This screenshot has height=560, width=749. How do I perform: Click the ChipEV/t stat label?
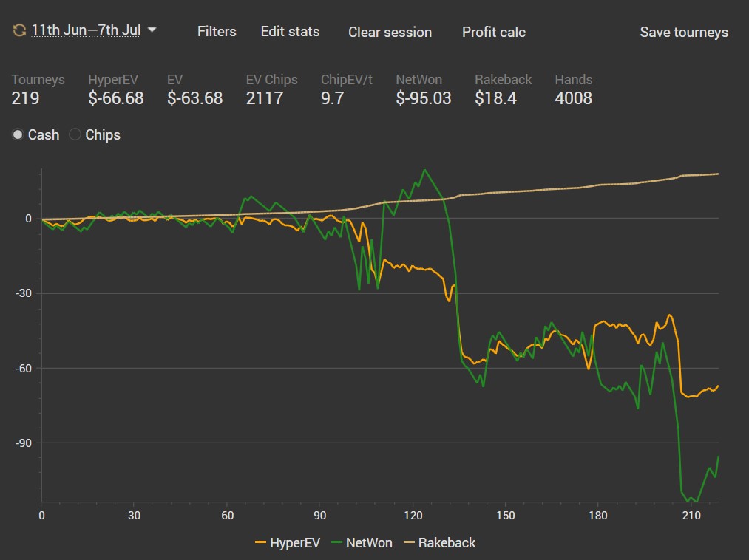(x=347, y=79)
